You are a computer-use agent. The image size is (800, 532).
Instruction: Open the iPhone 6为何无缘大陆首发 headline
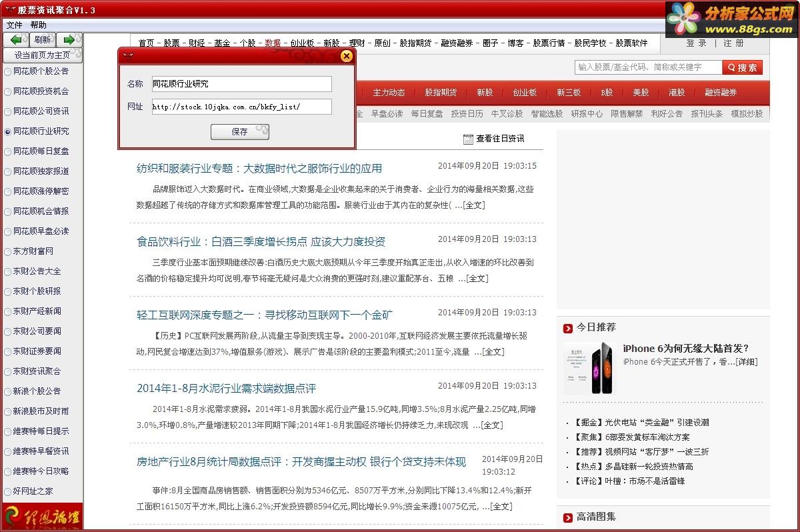[x=686, y=348]
